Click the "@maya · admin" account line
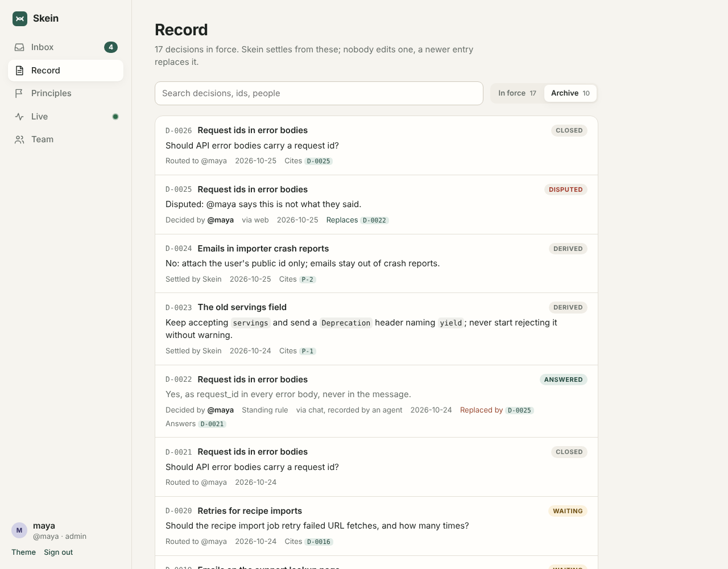This screenshot has width=728, height=569. coord(60,537)
